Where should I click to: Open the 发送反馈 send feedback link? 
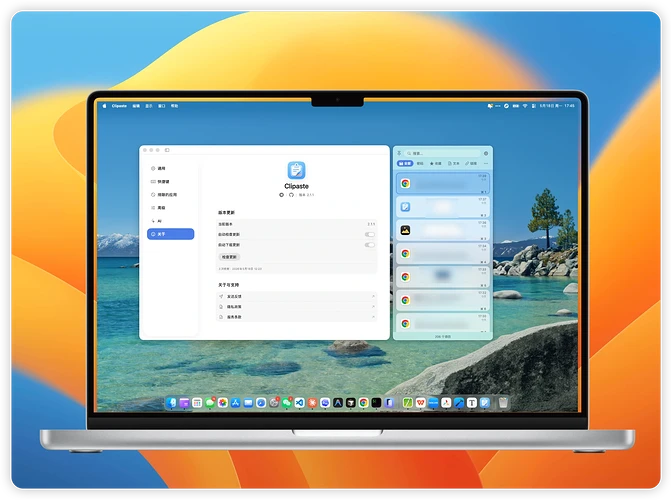point(297,296)
